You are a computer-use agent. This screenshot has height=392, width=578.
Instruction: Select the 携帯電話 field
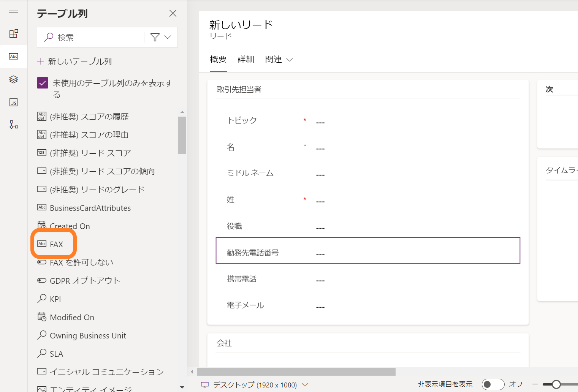click(x=368, y=280)
